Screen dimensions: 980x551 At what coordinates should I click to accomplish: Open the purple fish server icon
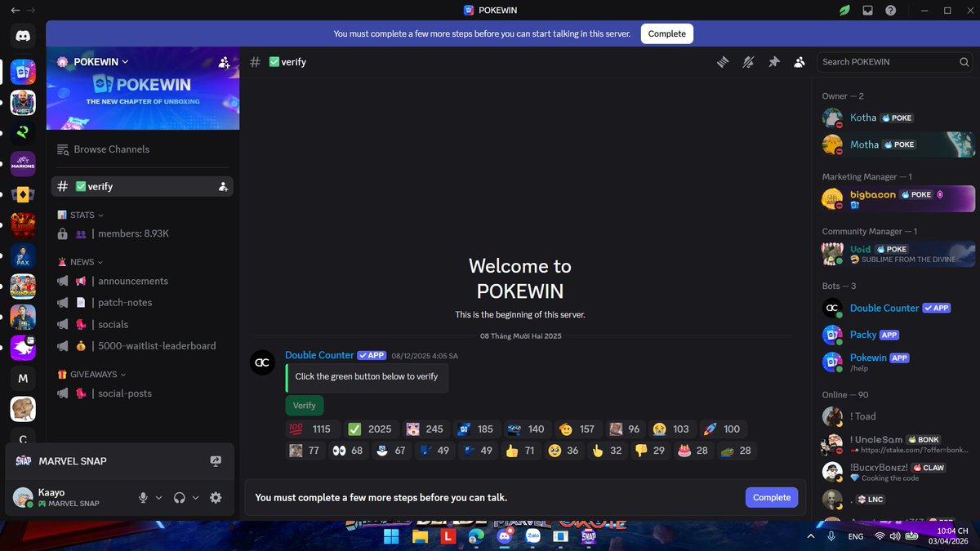22,348
